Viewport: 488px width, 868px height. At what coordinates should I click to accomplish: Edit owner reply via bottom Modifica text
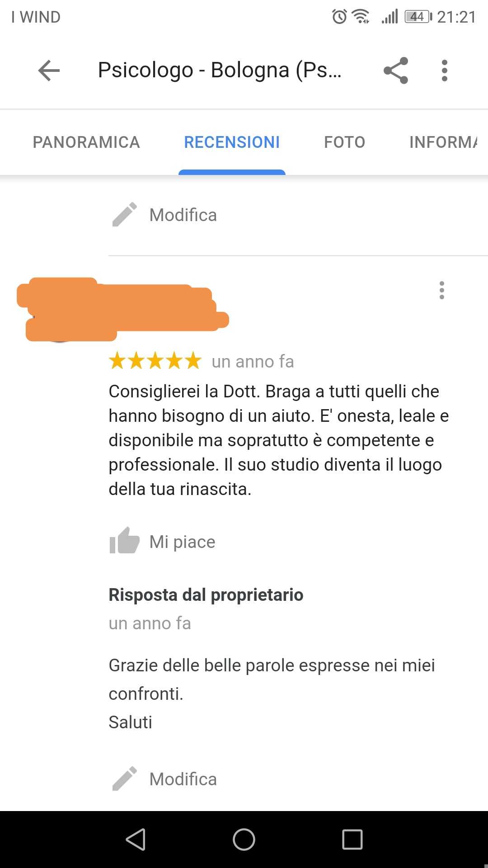pos(183,779)
